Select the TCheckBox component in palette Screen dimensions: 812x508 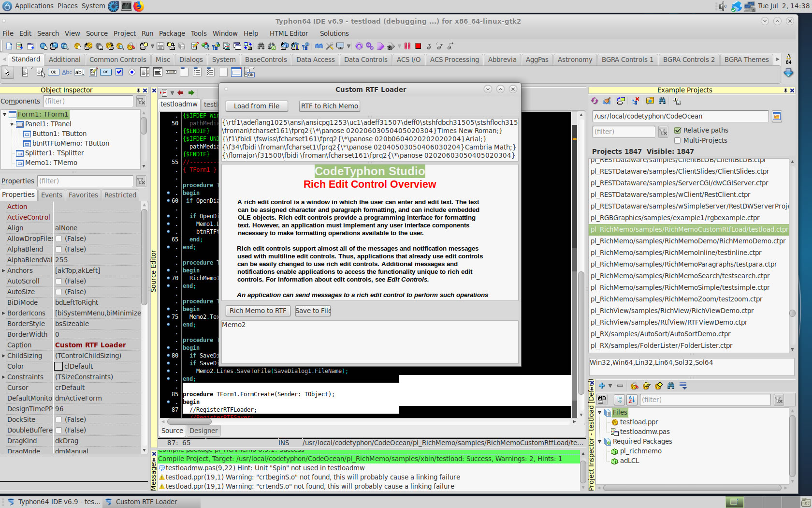point(119,72)
